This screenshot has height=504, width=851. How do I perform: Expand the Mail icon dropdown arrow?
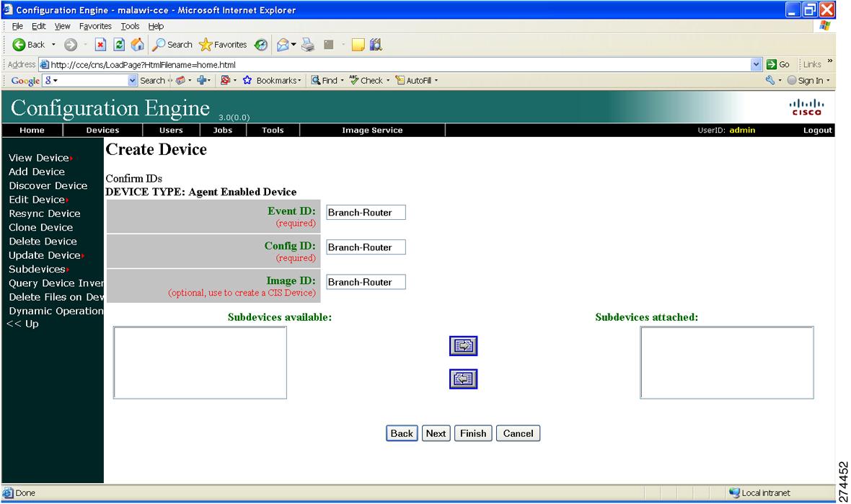(294, 45)
